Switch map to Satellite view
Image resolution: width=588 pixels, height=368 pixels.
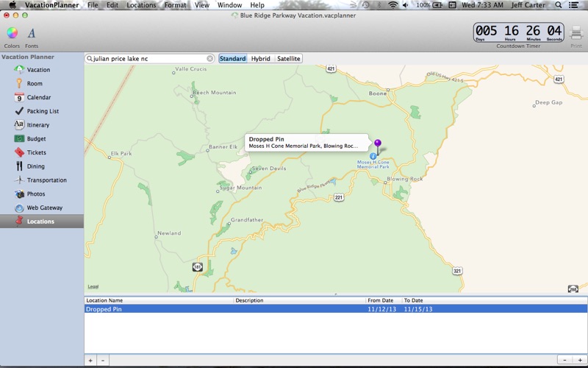click(x=288, y=59)
